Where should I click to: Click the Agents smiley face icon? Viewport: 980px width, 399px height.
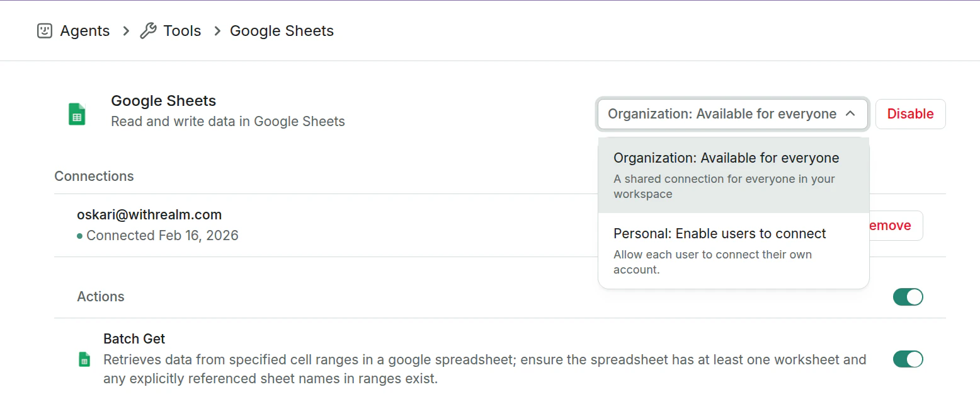pyautogui.click(x=45, y=31)
